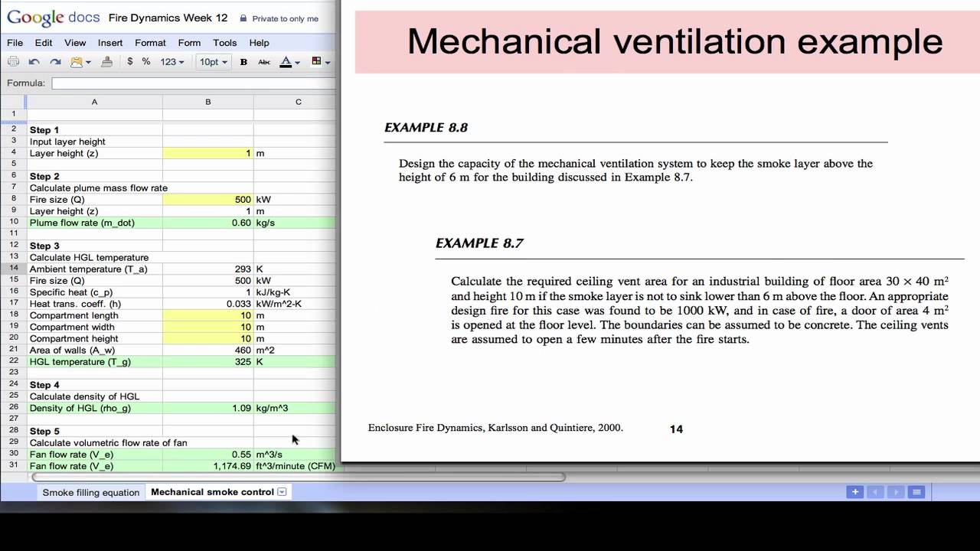Select row 14 header
Image resolution: width=980 pixels, height=551 pixels.
coord(14,269)
